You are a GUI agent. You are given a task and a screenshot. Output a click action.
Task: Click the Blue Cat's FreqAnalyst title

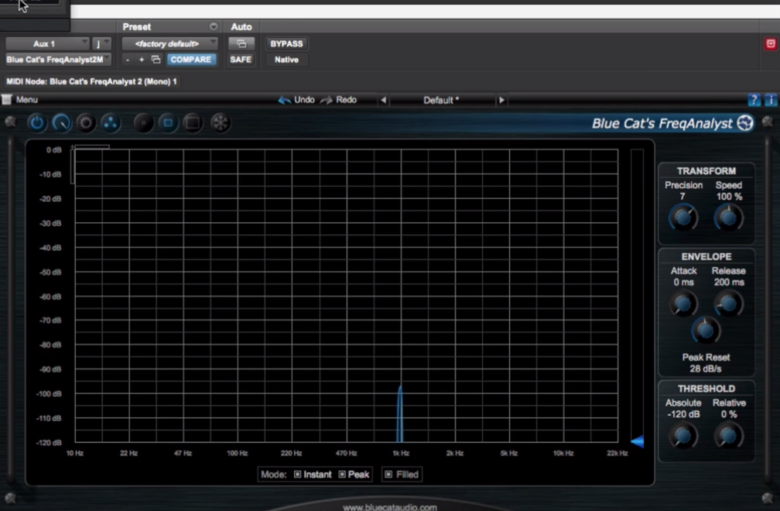[x=662, y=123]
